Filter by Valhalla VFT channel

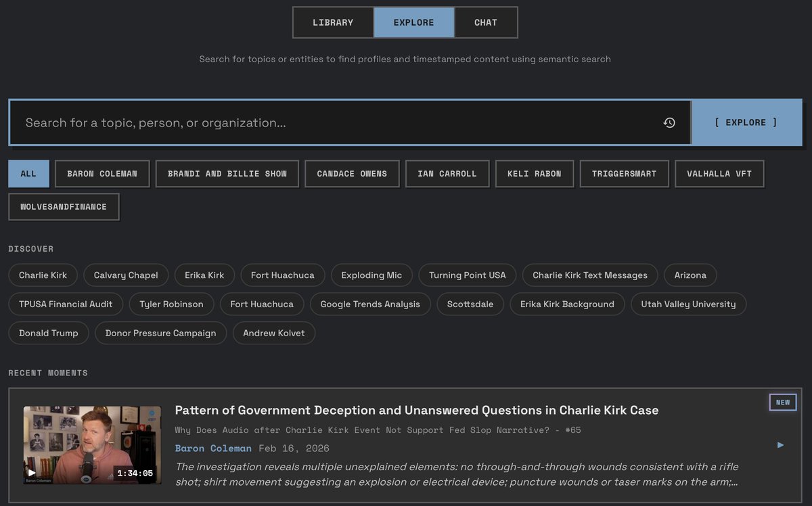click(x=719, y=174)
